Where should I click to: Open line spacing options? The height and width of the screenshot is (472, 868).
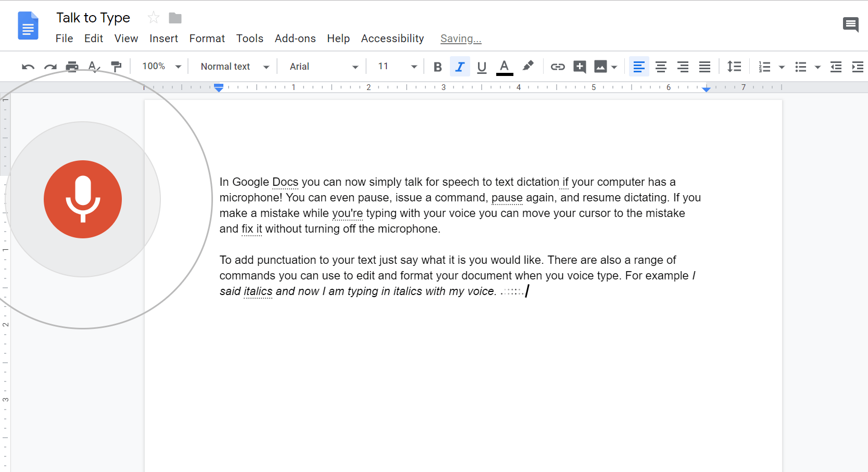coord(734,67)
